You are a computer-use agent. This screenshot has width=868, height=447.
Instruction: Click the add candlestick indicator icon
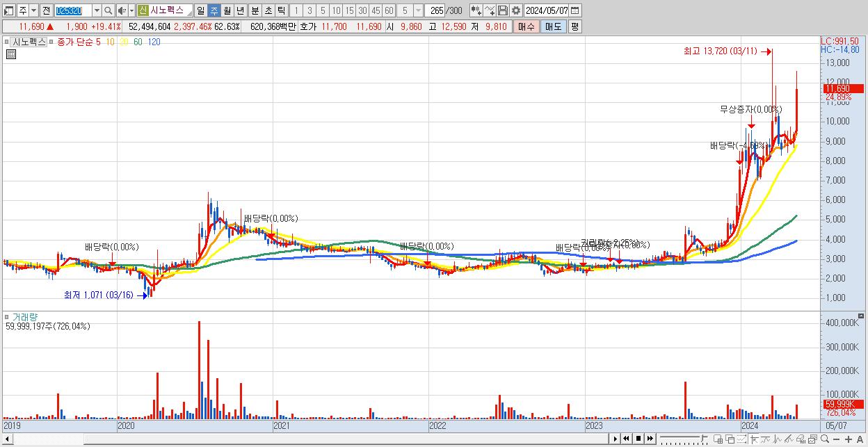[476, 10]
